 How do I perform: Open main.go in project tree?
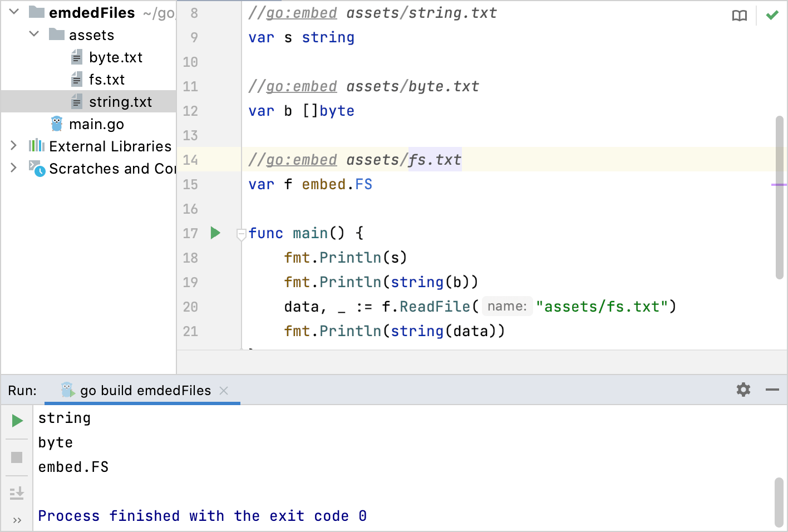click(96, 124)
